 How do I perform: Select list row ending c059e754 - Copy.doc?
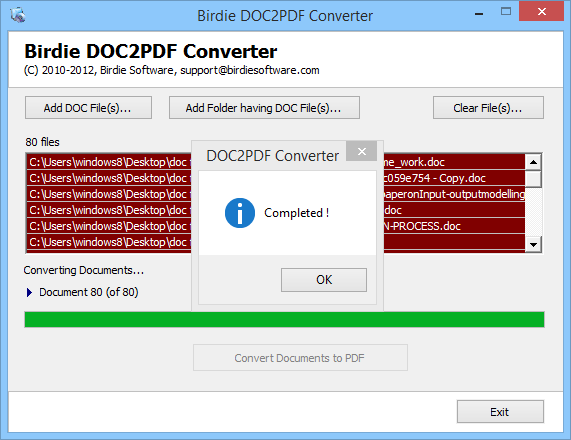click(276, 178)
